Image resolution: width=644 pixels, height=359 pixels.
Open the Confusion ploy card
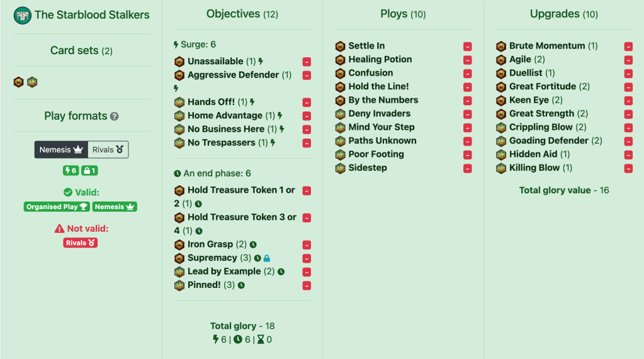[370, 72]
